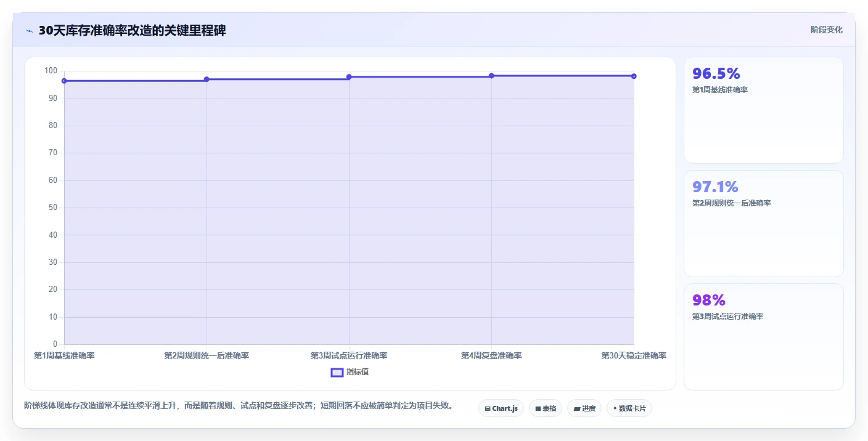Click x-axis label 第1周基线准确率
The image size is (868, 441).
coord(64,355)
